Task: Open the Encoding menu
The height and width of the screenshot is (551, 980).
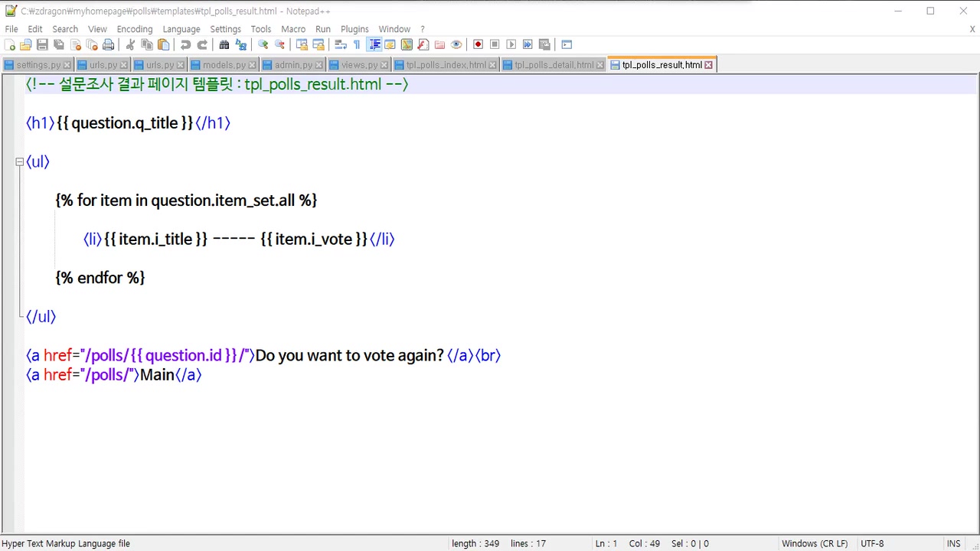Action: click(x=134, y=29)
